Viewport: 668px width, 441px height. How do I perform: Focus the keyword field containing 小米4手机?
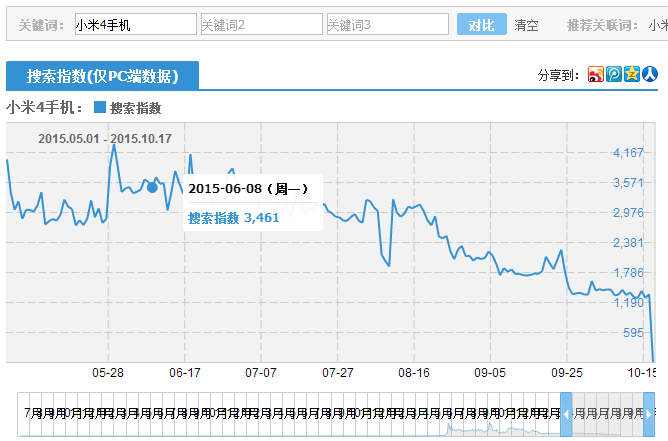click(x=135, y=24)
